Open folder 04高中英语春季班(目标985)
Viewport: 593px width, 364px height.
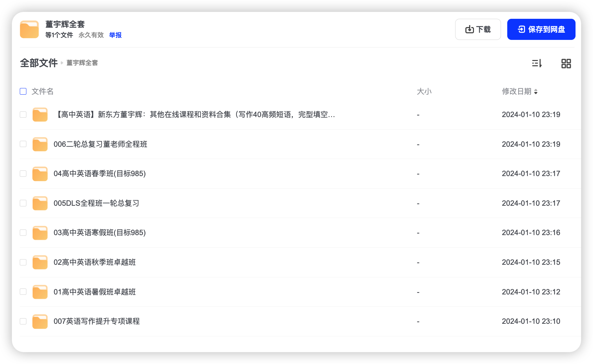[100, 173]
